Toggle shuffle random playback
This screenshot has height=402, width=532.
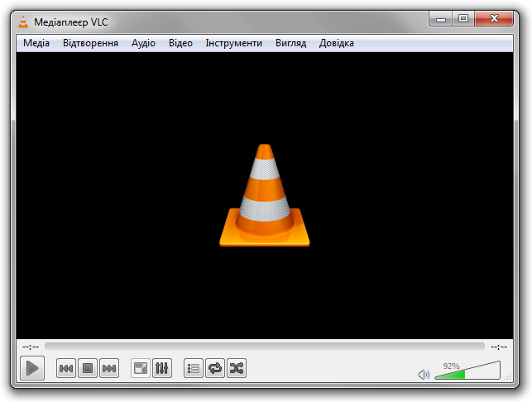(237, 368)
